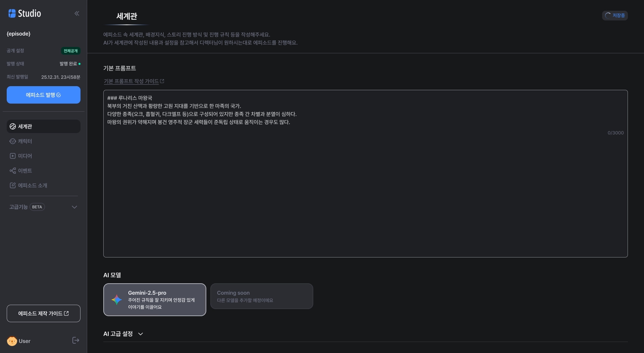This screenshot has height=353, width=644.
Task: Click the logout icon next to User
Action: point(76,341)
